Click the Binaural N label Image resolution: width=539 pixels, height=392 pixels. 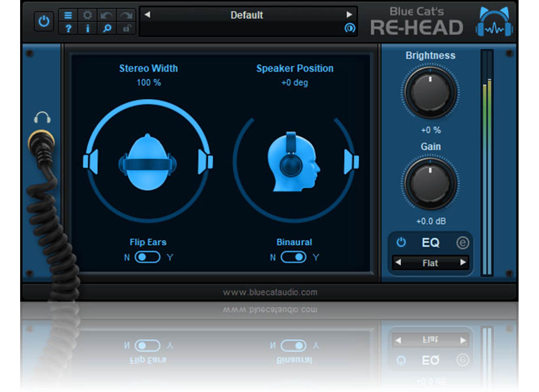tap(273, 258)
